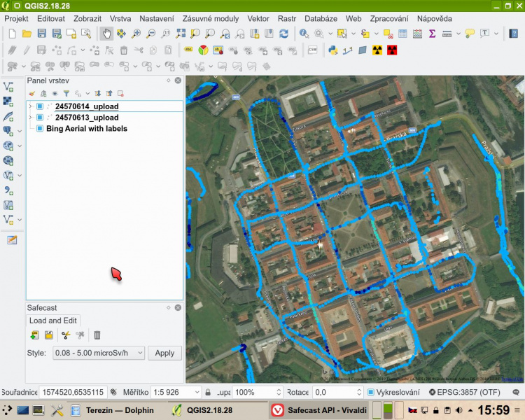Click the Apply style button
This screenshot has width=525, height=420.
(164, 353)
